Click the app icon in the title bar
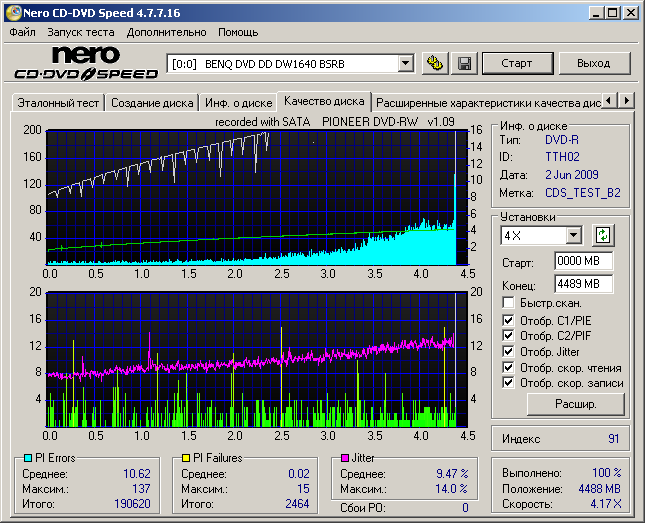The image size is (645, 523). (13, 13)
